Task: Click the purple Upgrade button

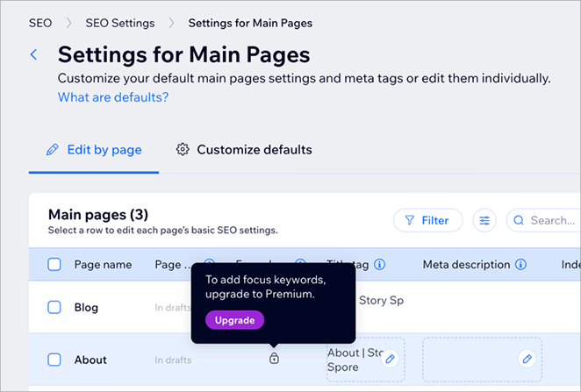Action: pyautogui.click(x=234, y=320)
